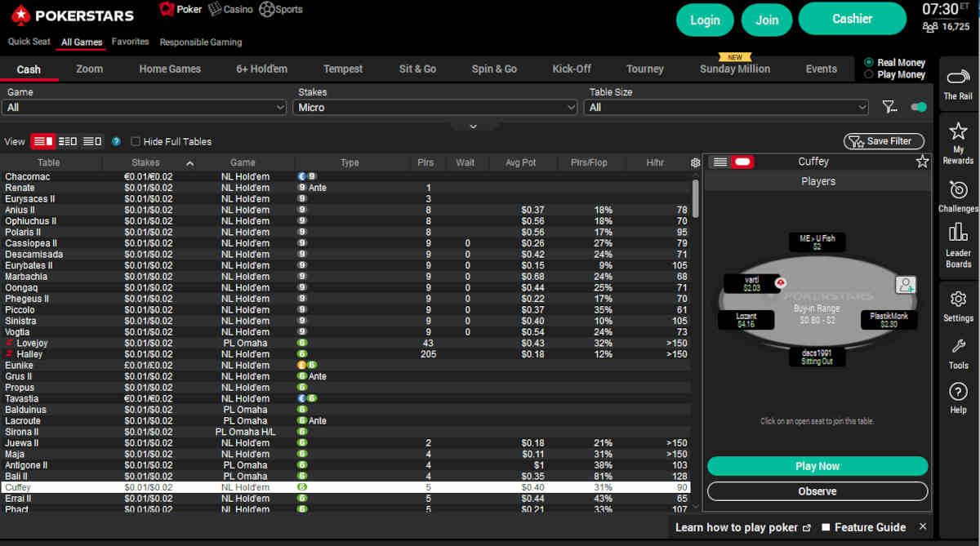Select the Chacomac table row
980x546 pixels.
click(345, 176)
